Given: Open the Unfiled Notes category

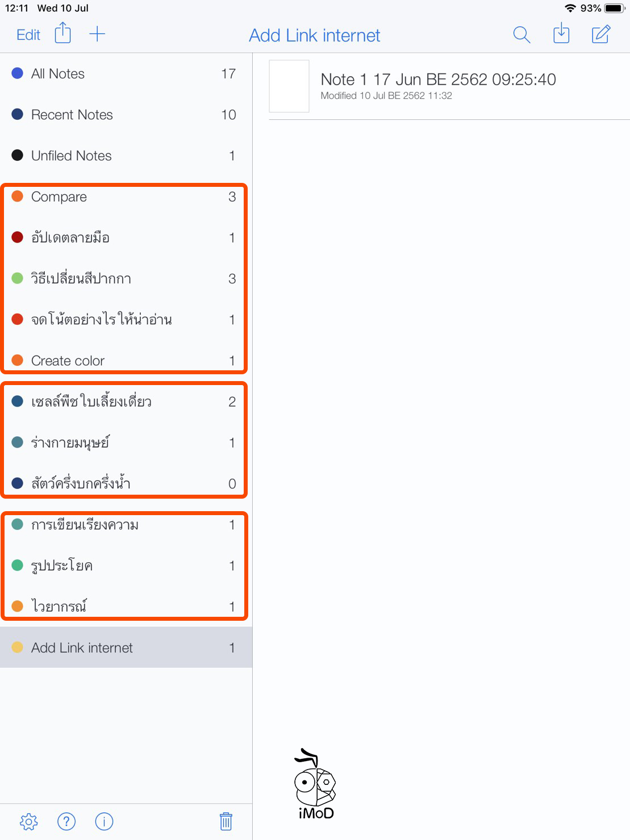Looking at the screenshot, I should tap(85, 156).
